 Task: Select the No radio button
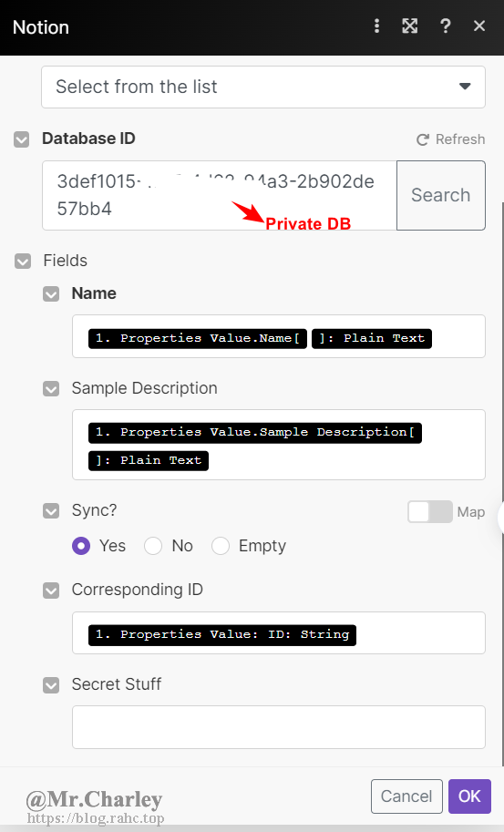(x=153, y=546)
